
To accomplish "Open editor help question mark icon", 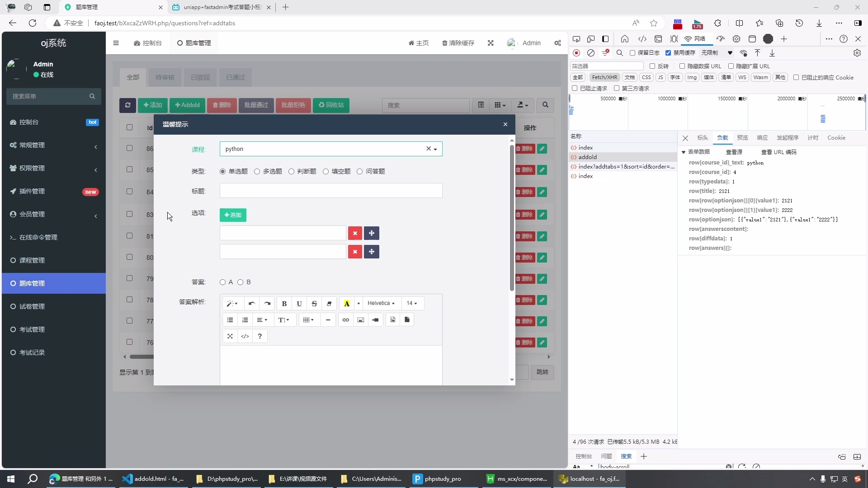I will (260, 336).
